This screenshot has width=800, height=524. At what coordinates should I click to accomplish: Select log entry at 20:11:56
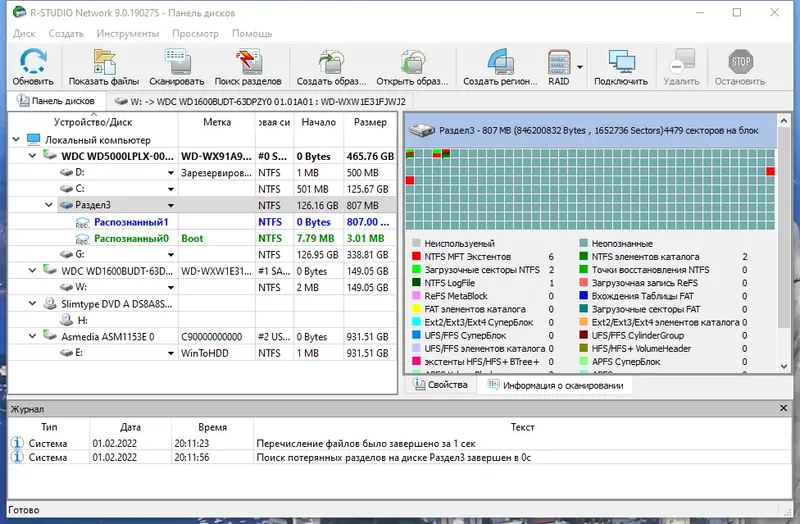pyautogui.click(x=400, y=457)
